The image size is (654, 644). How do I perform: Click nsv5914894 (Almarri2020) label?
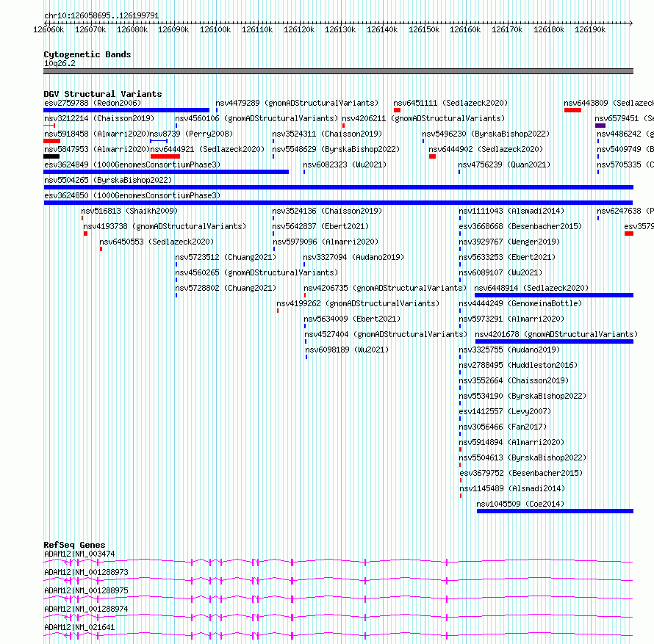(511, 442)
